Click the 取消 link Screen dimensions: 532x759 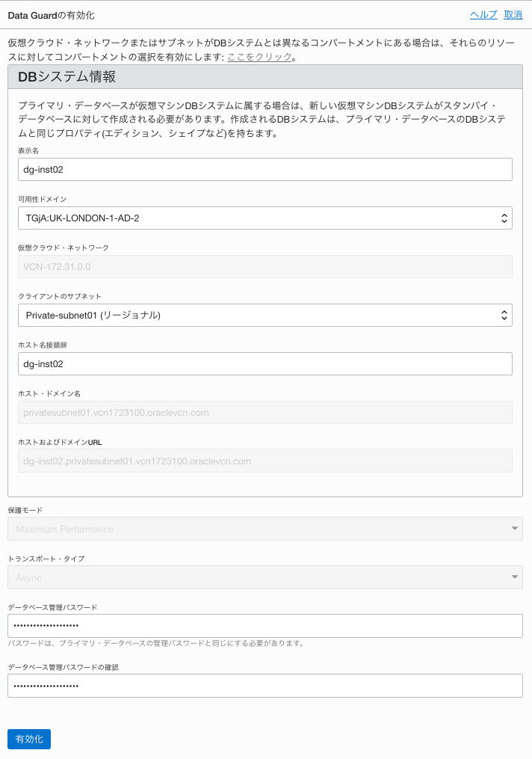tap(513, 15)
